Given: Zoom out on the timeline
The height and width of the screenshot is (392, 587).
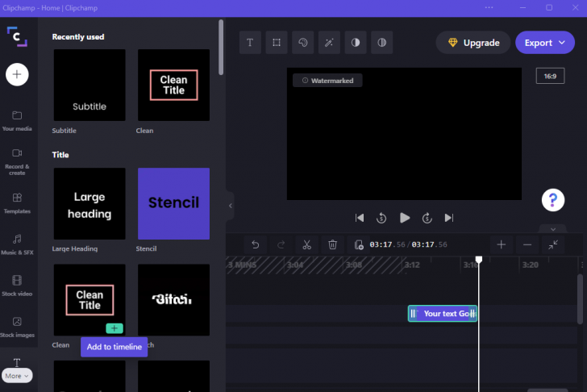Looking at the screenshot, I should [527, 245].
